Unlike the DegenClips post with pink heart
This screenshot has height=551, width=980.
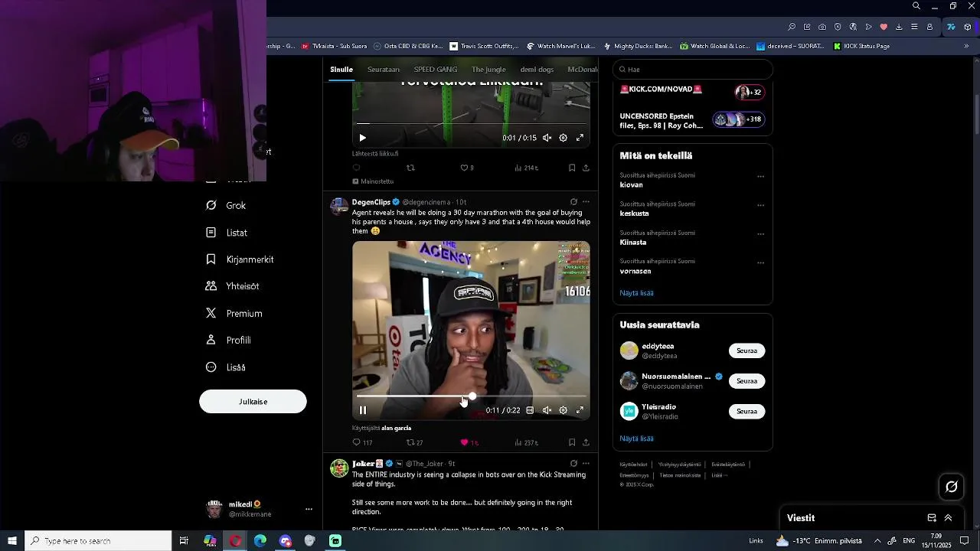(x=469, y=442)
